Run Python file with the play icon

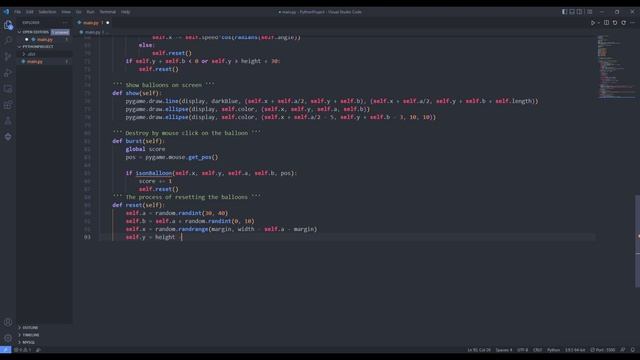pos(593,23)
